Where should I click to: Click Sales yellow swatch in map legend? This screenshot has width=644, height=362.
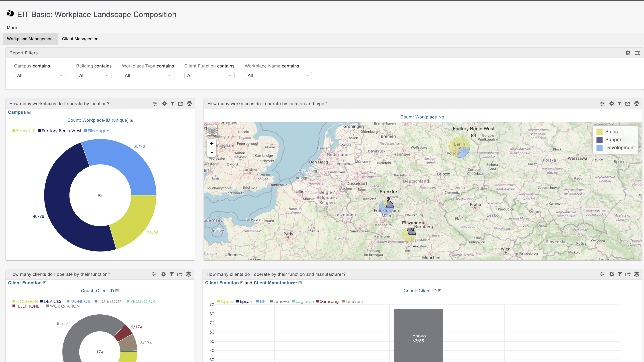(599, 132)
